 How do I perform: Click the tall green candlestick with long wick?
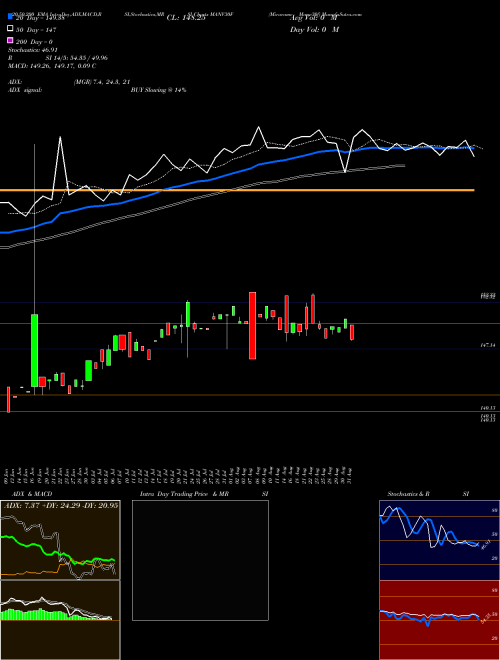click(35, 350)
